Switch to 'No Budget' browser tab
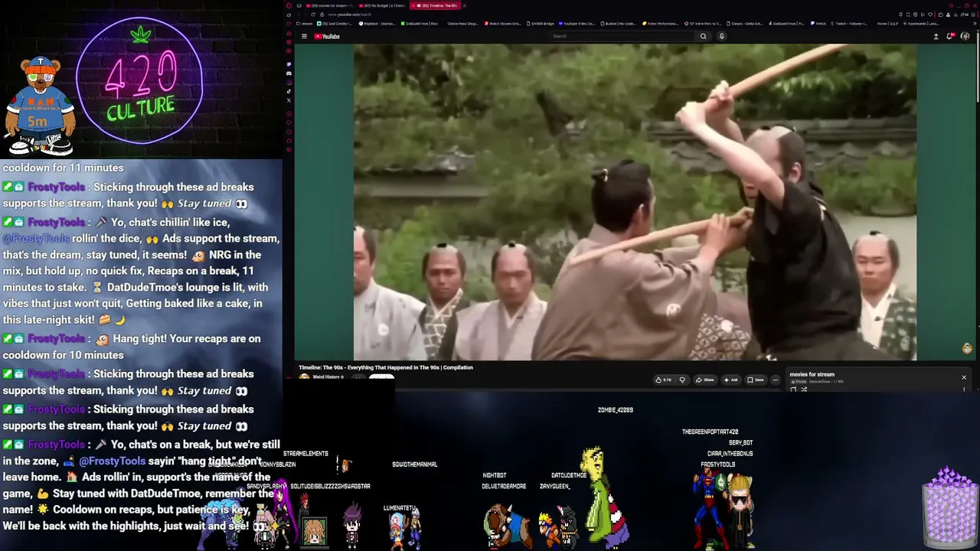 (x=383, y=5)
